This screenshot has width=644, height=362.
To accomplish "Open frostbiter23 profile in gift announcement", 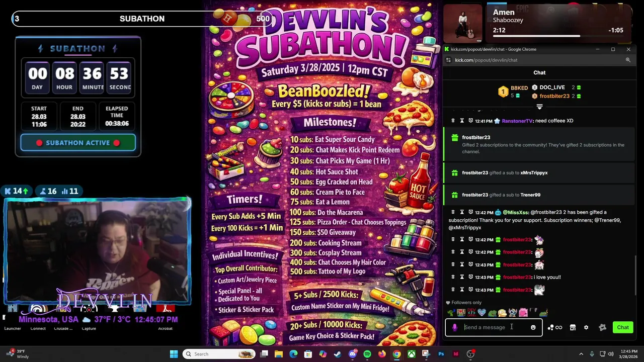I will (476, 137).
